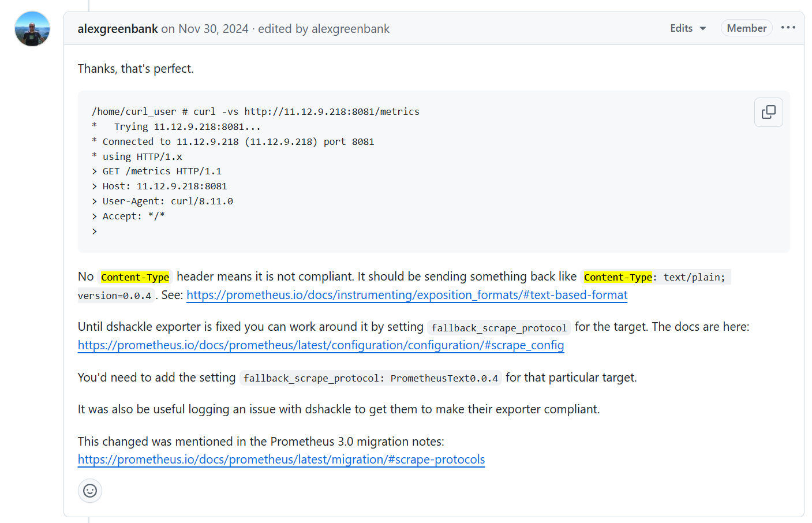Open the exposition_formats text-based-format link
This screenshot has width=812, height=523.
(407, 295)
